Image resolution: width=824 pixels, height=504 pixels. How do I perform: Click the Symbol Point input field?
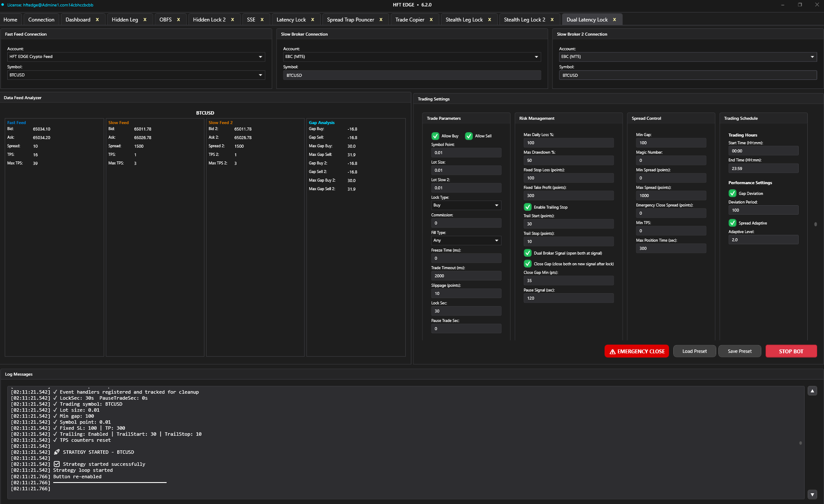(466, 153)
